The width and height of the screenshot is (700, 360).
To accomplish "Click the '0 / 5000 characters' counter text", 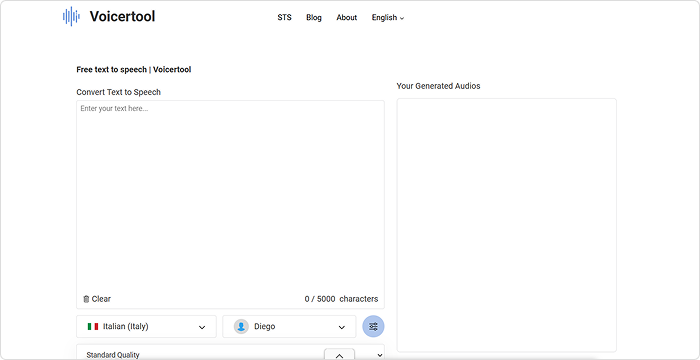I will coord(342,299).
